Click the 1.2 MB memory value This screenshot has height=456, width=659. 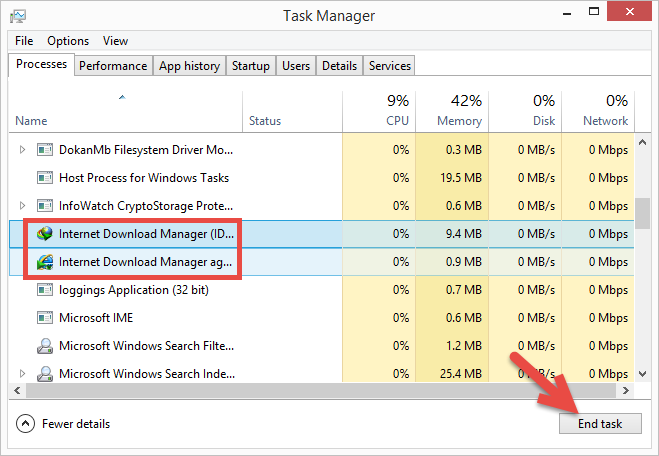[x=464, y=346]
